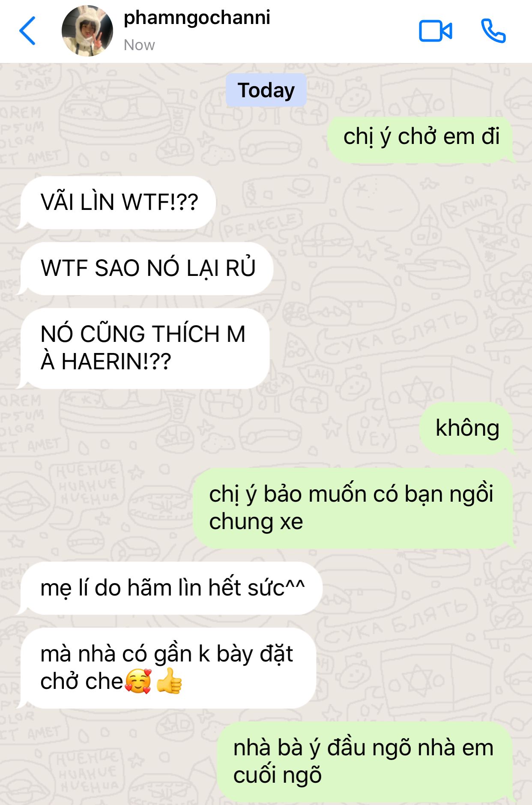Viewport: 532px width, 805px height.
Task: Select message 'mà nhà có gần k bày đặt'
Action: pos(167,668)
